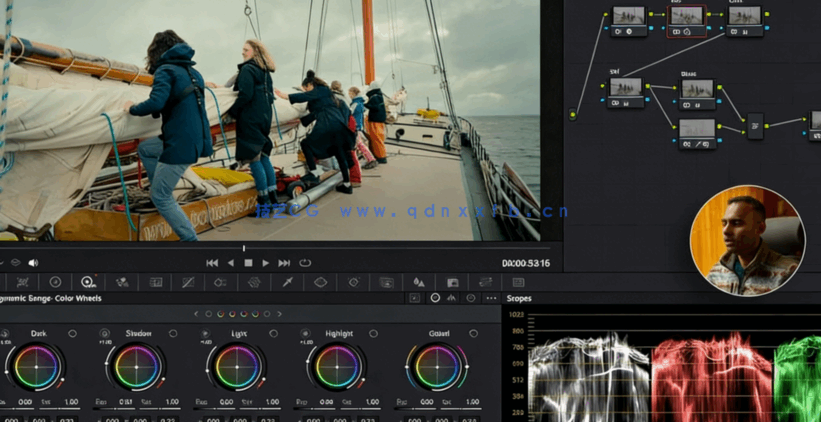Open the three-dot options menu of Color Wheels
The image size is (821, 422).
491,298
